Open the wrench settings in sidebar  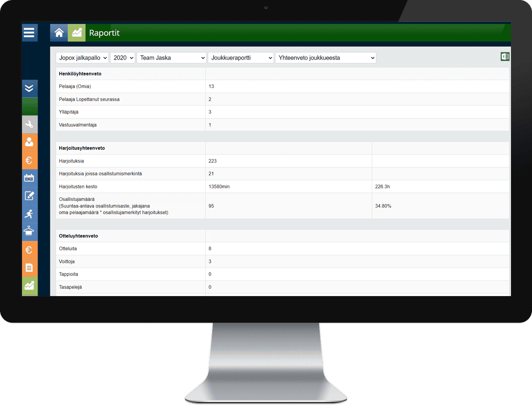point(29,125)
